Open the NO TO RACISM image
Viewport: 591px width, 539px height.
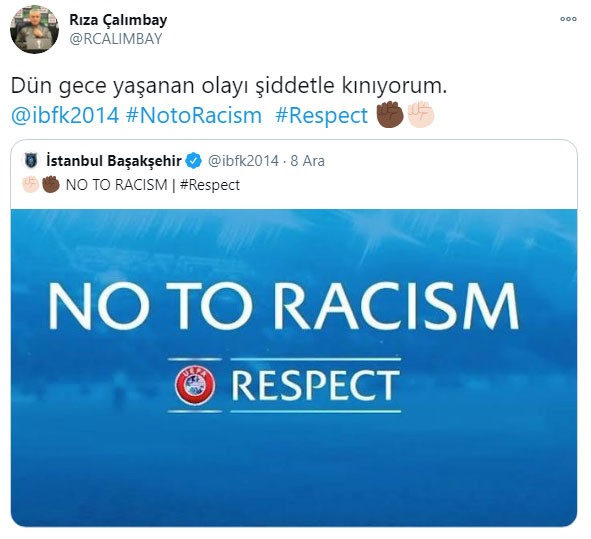[x=294, y=367]
